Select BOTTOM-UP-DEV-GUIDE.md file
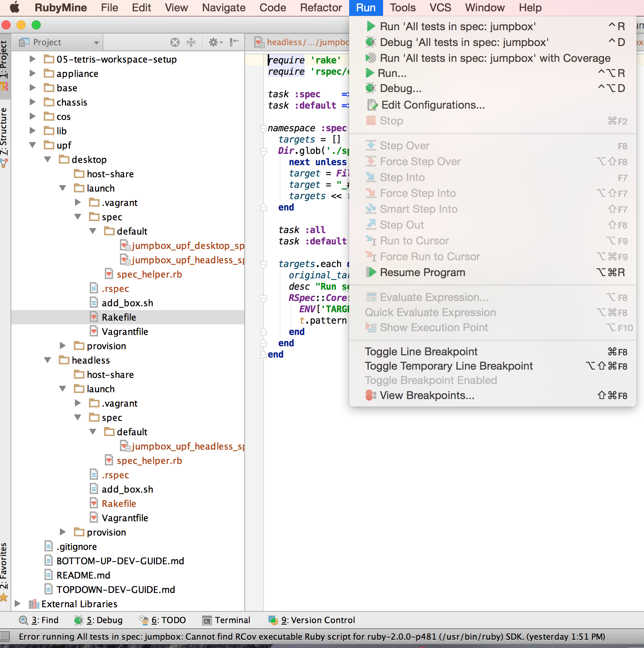Image resolution: width=644 pixels, height=648 pixels. (120, 561)
